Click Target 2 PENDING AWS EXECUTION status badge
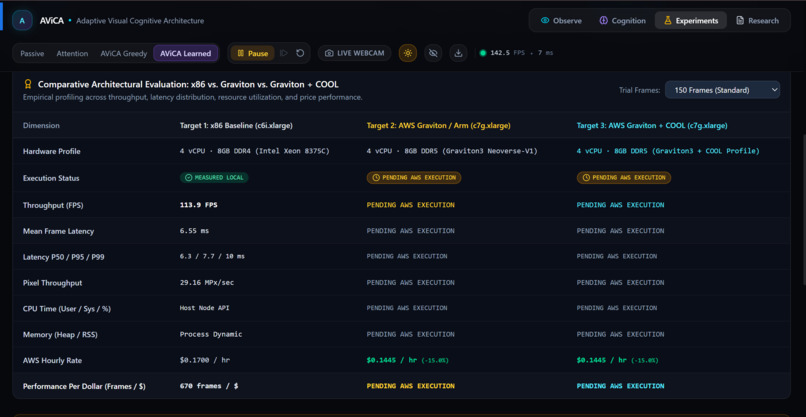806x417 pixels. click(x=414, y=177)
